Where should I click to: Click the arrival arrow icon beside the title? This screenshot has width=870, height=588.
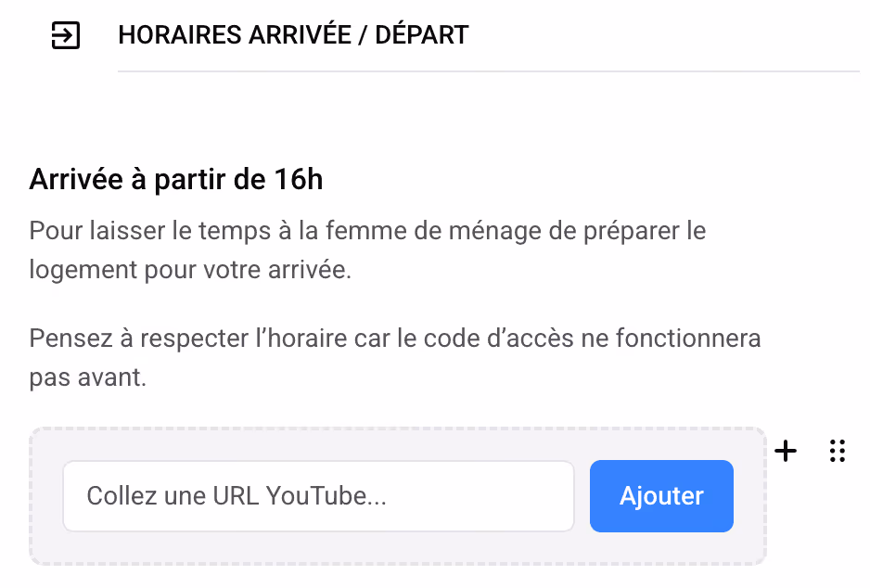[66, 35]
